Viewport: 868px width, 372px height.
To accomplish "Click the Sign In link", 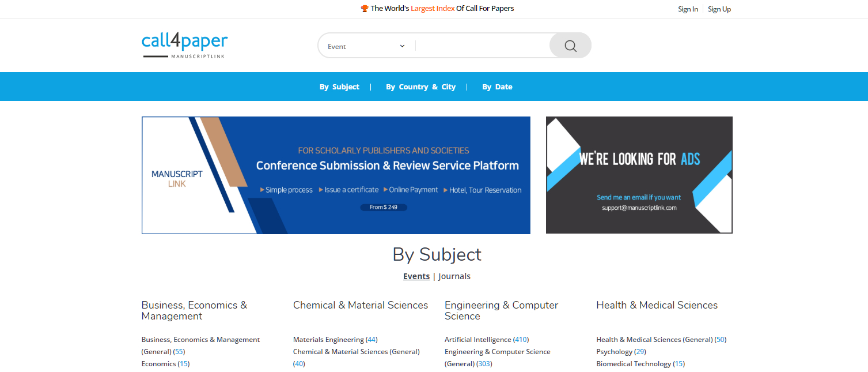I will point(688,9).
